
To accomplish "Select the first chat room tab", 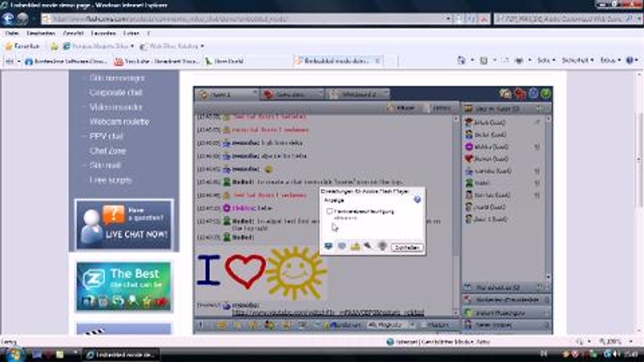I will tap(226, 94).
